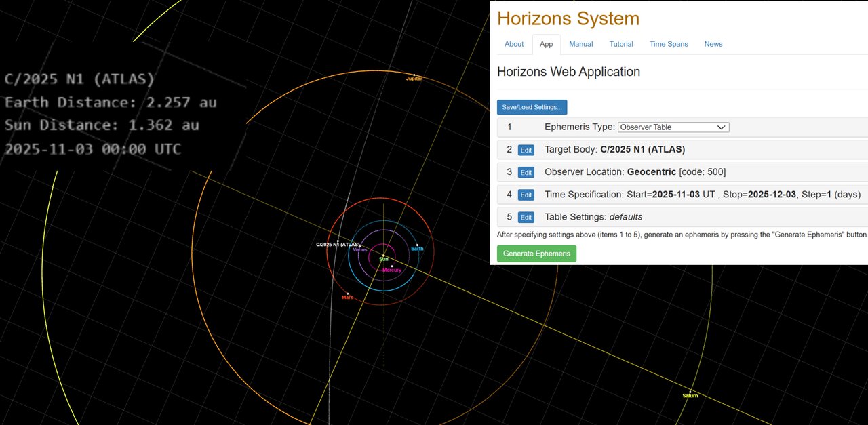Image resolution: width=868 pixels, height=425 pixels.
Task: Open the Save/Load Settings menu
Action: (532, 107)
